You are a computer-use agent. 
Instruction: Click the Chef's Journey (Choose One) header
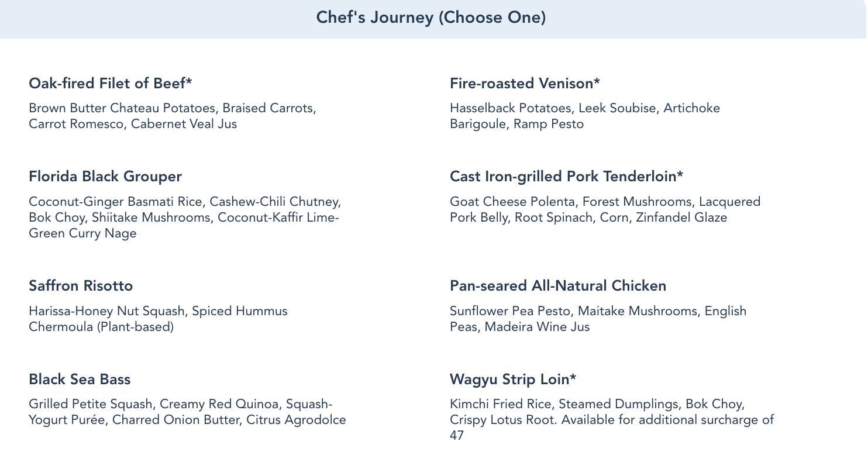pyautogui.click(x=431, y=18)
